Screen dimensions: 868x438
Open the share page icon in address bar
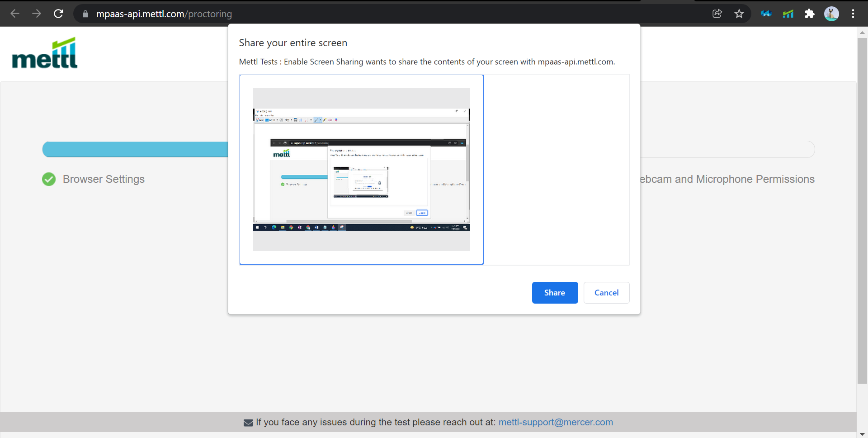coord(717,14)
